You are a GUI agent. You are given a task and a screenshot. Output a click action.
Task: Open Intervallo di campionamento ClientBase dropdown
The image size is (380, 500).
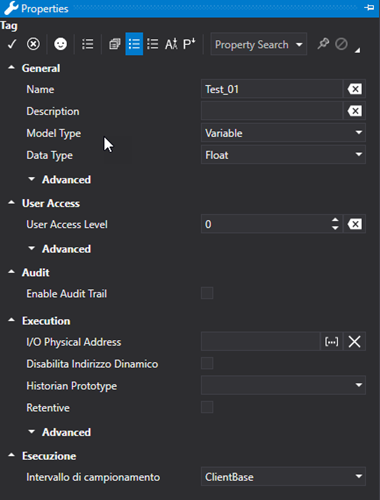[283, 477]
